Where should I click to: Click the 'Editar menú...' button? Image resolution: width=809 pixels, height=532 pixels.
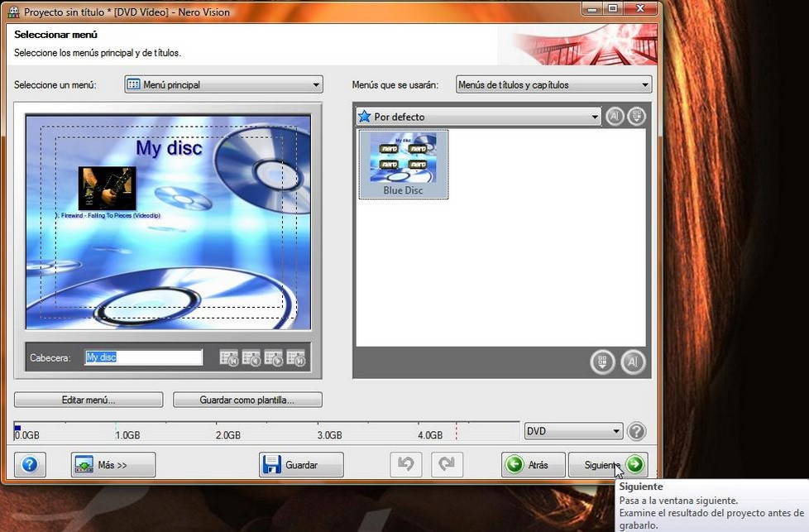coord(89,400)
